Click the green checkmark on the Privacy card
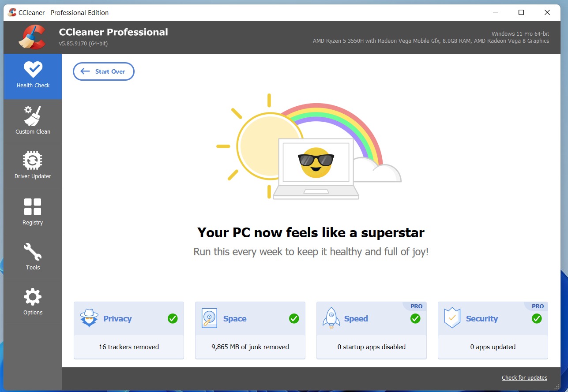The height and width of the screenshot is (392, 568). click(x=173, y=318)
